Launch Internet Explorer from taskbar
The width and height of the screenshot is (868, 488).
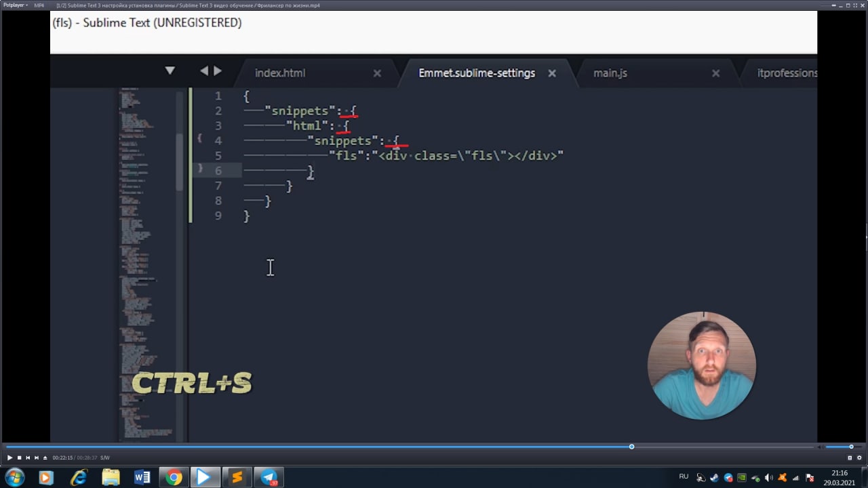(x=79, y=477)
